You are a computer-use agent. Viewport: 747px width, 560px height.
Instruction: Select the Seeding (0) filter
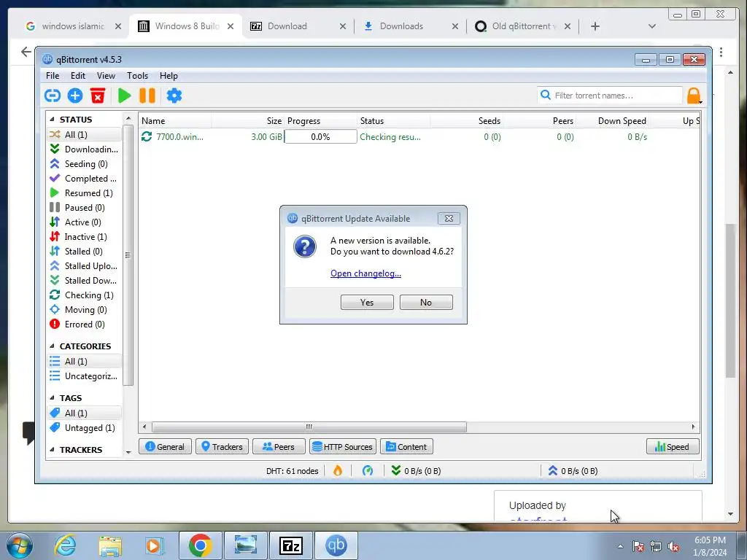[x=84, y=164]
